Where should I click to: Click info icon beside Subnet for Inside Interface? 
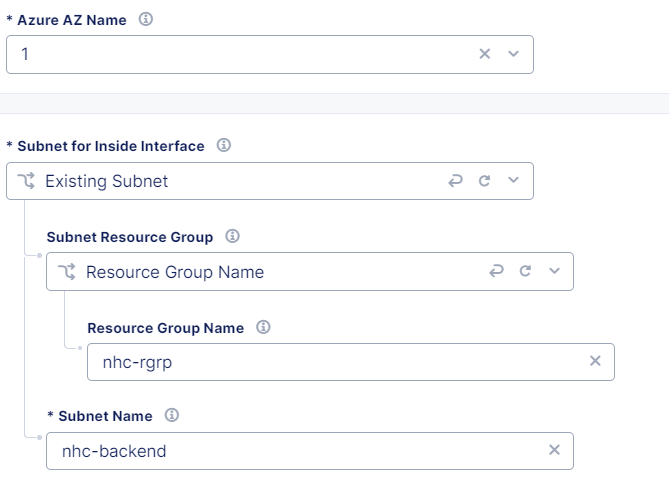point(224,145)
